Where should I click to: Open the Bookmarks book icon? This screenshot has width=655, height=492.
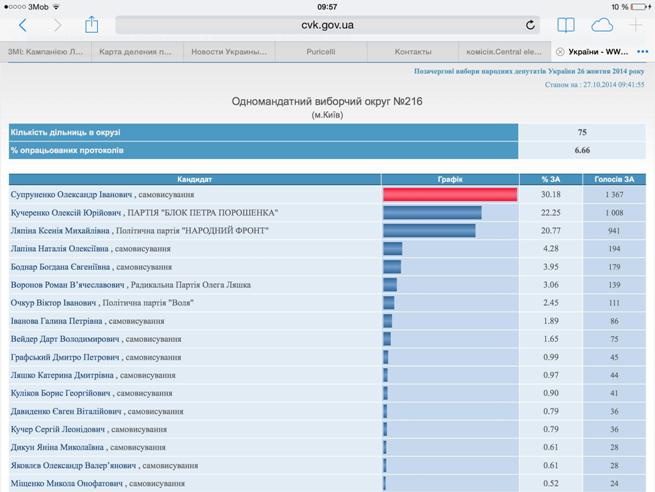point(566,25)
